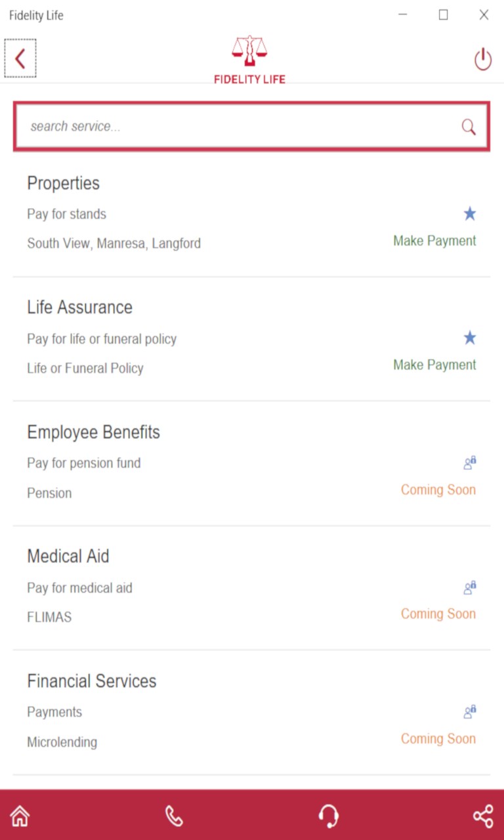Tap the Home icon in bottom bar
Screen dimensions: 504x840
tap(20, 816)
